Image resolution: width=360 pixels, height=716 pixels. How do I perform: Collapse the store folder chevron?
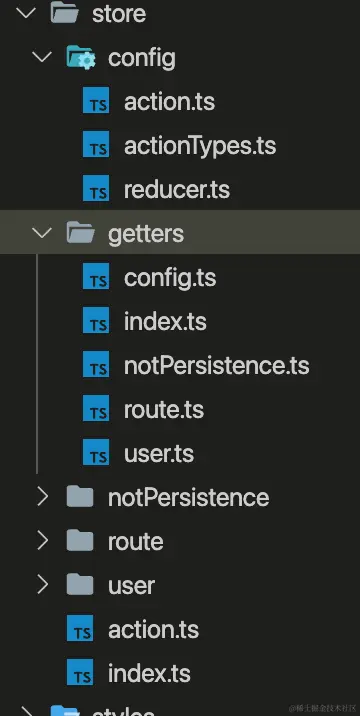point(26,13)
